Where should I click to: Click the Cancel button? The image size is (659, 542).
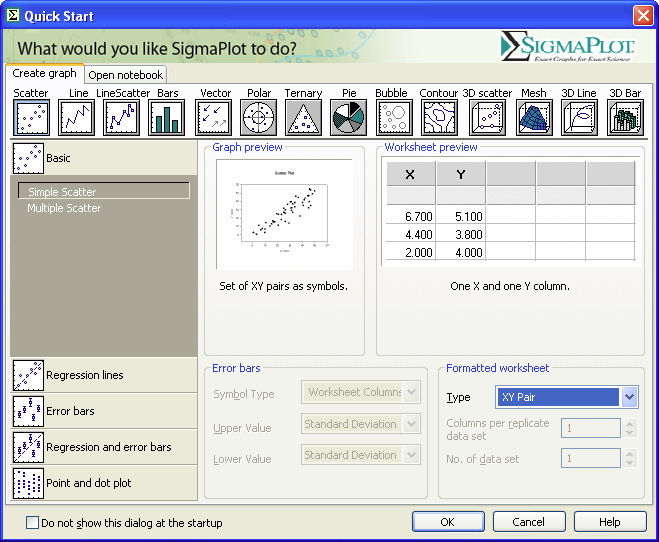click(529, 522)
